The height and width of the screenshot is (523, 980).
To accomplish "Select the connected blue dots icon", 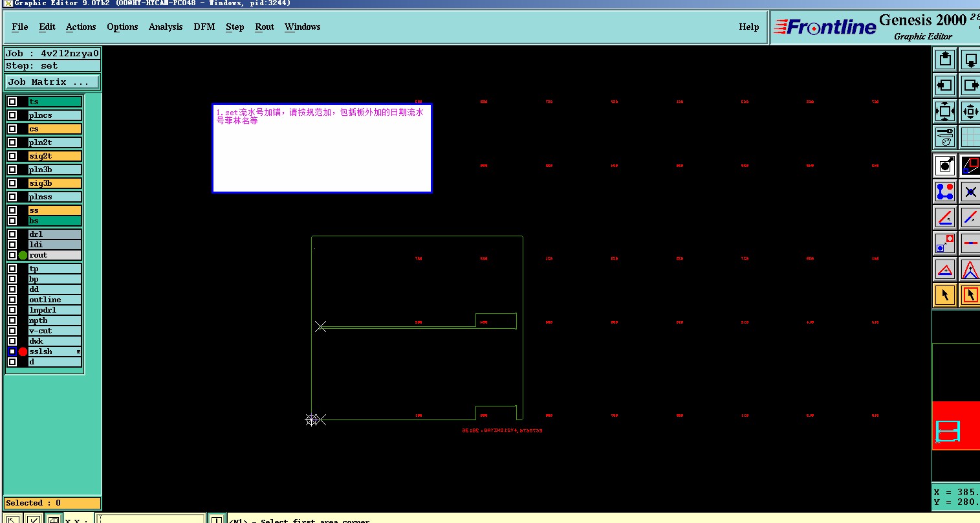I will pyautogui.click(x=945, y=192).
